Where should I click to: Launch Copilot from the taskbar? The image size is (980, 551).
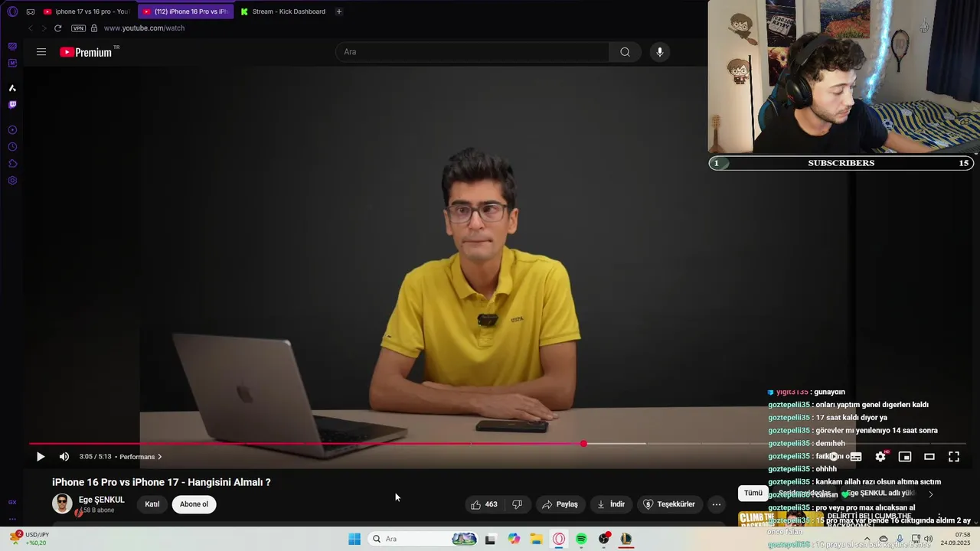514,539
